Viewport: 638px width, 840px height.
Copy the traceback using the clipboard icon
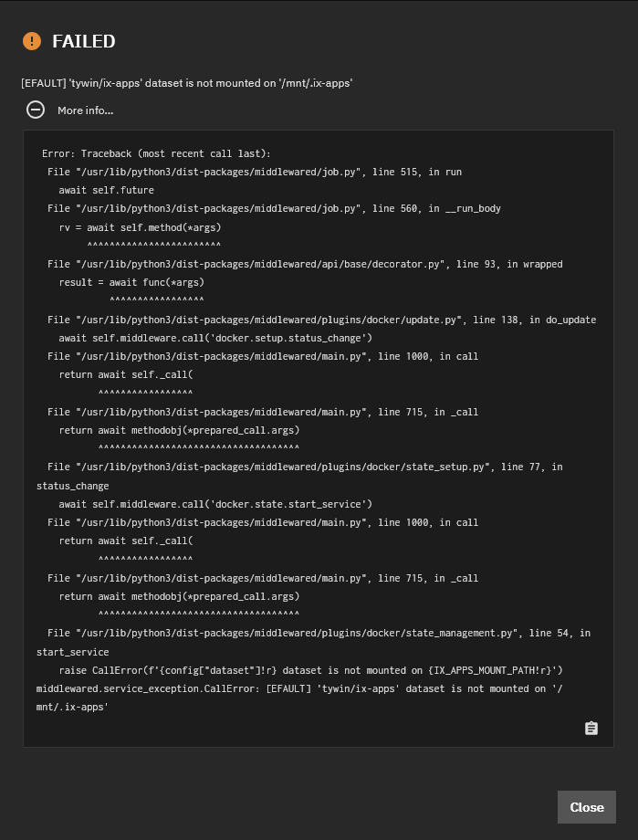[591, 728]
